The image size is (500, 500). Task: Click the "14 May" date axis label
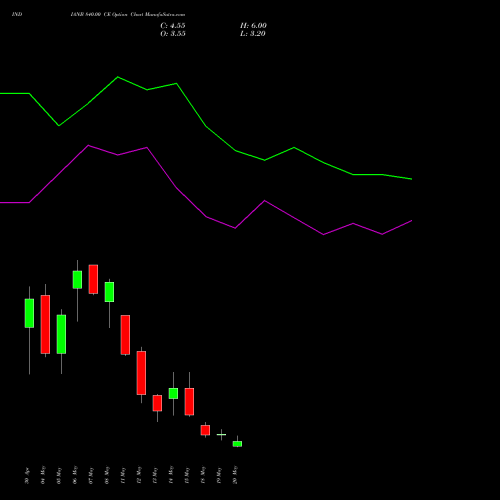coord(171,475)
